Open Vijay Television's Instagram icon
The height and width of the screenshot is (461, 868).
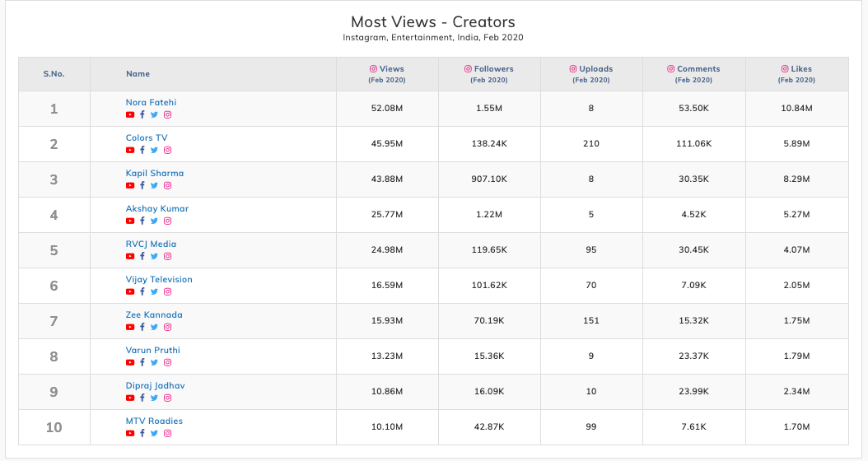pos(167,292)
